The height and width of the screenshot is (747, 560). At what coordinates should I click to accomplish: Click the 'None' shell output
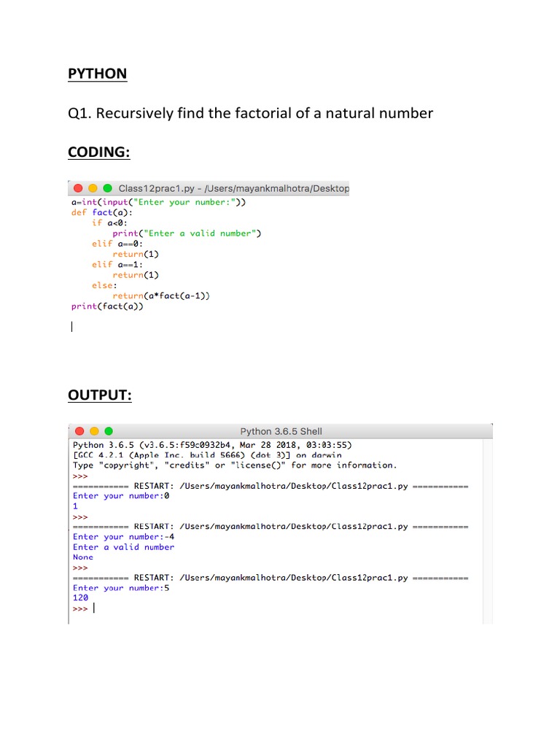83,557
